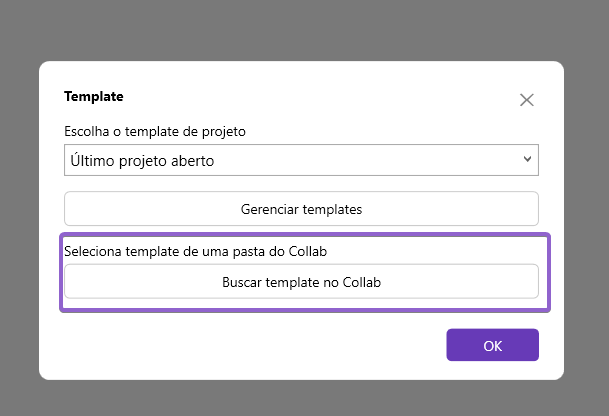Accept the chosen template by clicking OK
The width and height of the screenshot is (609, 416).
pyautogui.click(x=492, y=345)
